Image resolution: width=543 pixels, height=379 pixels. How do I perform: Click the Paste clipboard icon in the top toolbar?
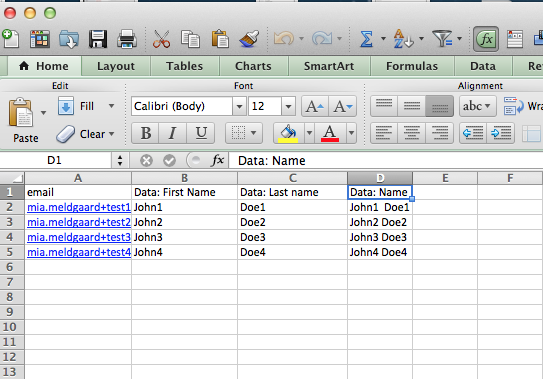click(x=220, y=38)
